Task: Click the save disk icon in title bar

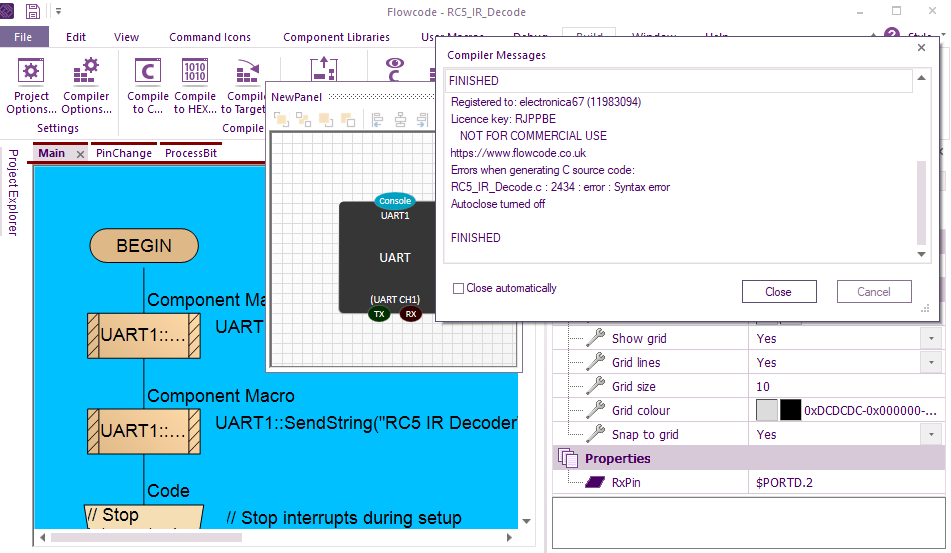Action: point(33,11)
